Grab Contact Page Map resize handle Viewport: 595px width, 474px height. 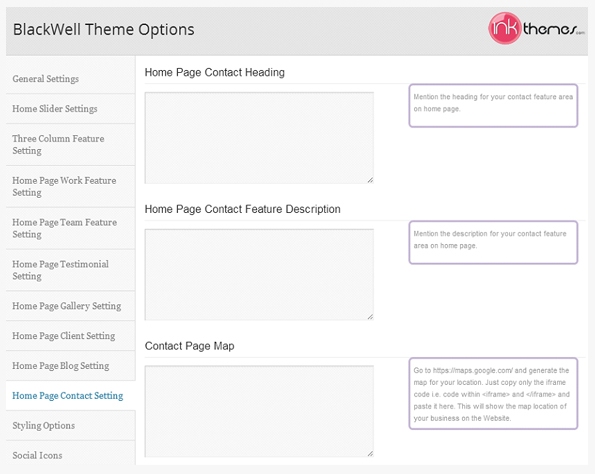(370, 453)
